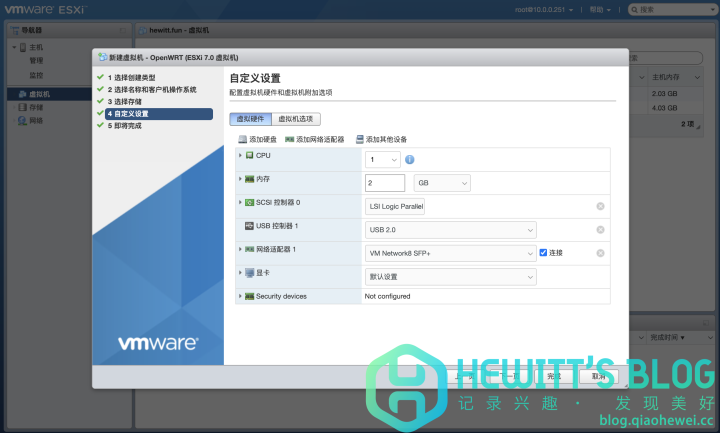Toggle the network adapter Connect (连接) checkbox
Image resolution: width=720 pixels, height=433 pixels.
543,253
